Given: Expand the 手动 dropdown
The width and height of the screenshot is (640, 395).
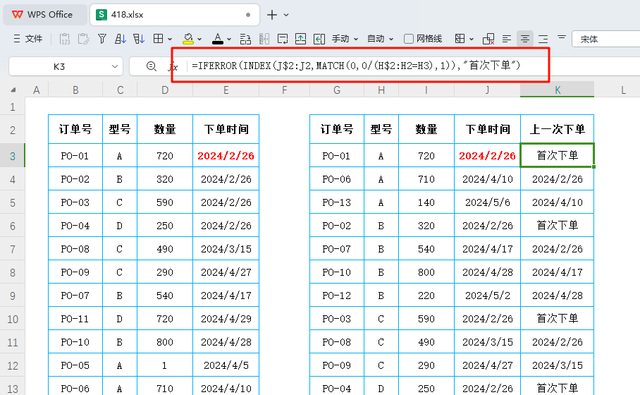Looking at the screenshot, I should point(345,39).
